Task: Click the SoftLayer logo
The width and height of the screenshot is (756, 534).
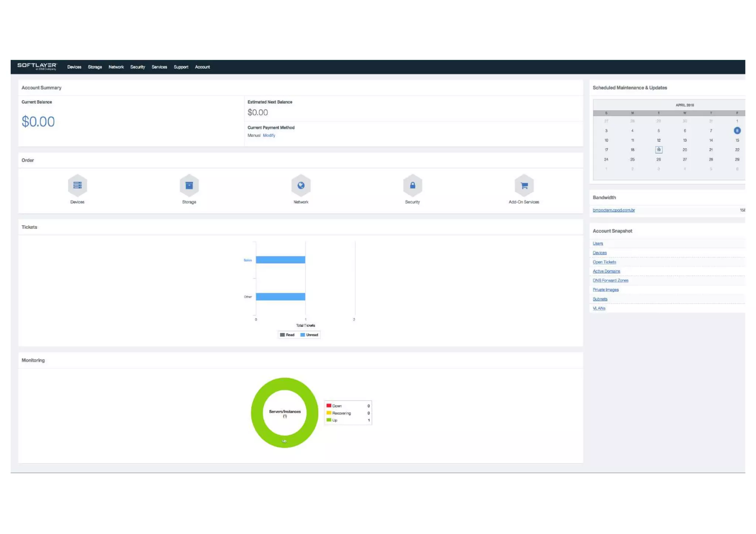Action: click(x=37, y=66)
